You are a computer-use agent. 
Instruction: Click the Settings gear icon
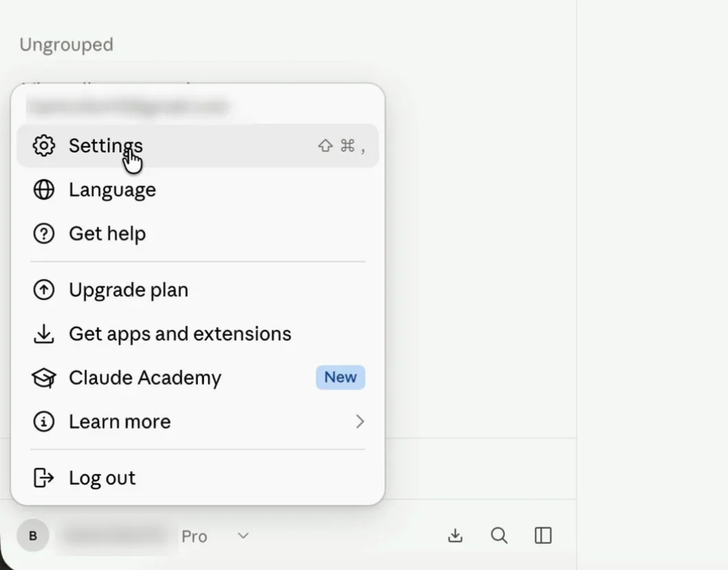tap(44, 146)
